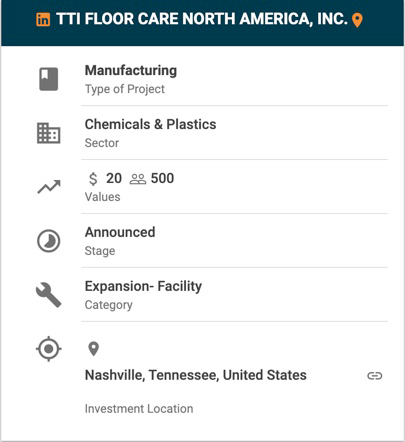Click the 20 investment amount value
Image resolution: width=405 pixels, height=442 pixels.
[x=114, y=178]
